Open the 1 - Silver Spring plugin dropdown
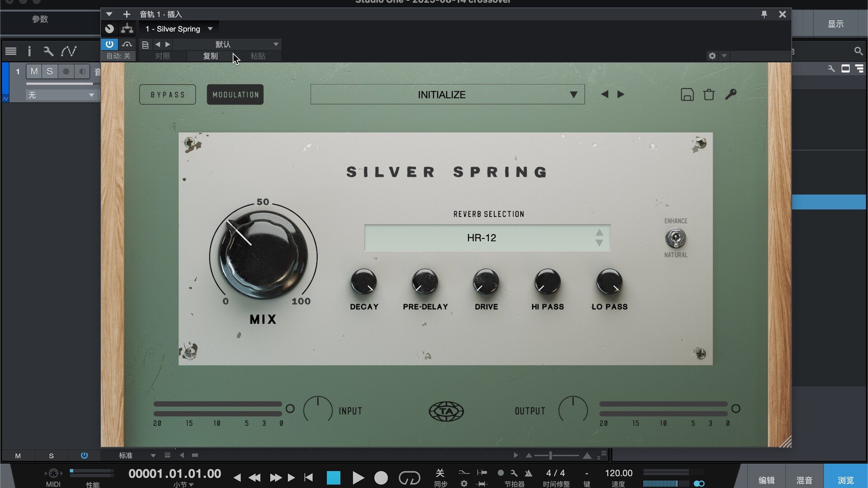 (x=179, y=29)
